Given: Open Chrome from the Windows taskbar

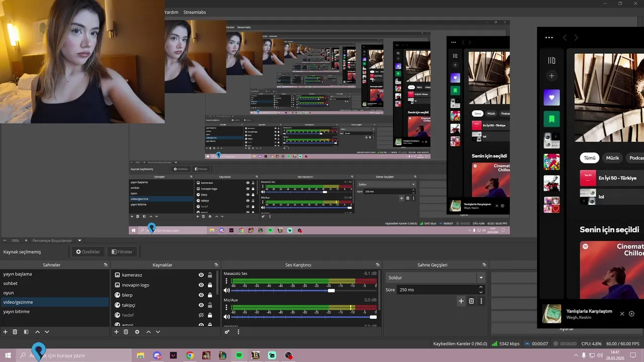Looking at the screenshot, I should [190, 355].
